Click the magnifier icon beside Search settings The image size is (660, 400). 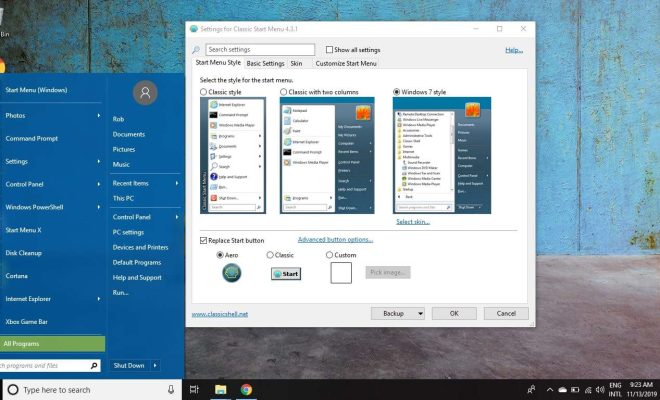coord(196,50)
